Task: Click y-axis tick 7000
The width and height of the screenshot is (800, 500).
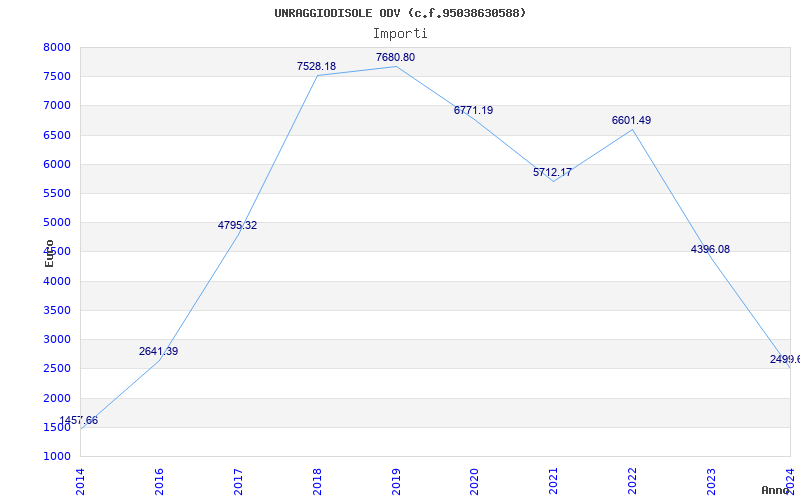Action: tap(57, 106)
